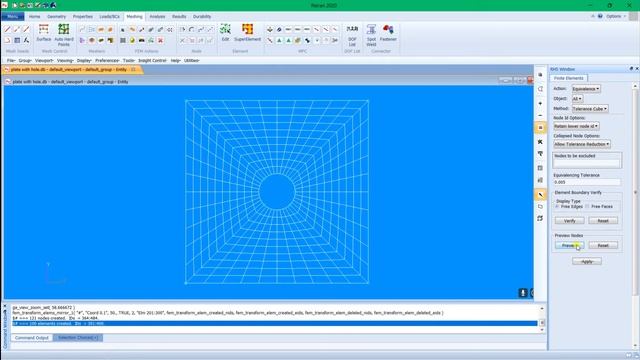The width and height of the screenshot is (640, 360).
Task: Switch to the Results ribbon tab
Action: [x=179, y=17]
